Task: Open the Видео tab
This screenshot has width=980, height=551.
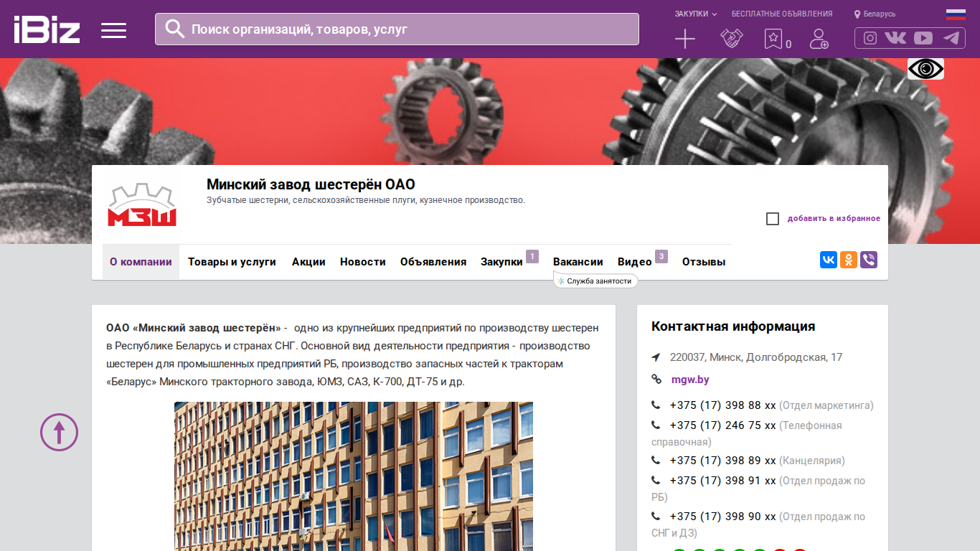Action: click(x=635, y=262)
